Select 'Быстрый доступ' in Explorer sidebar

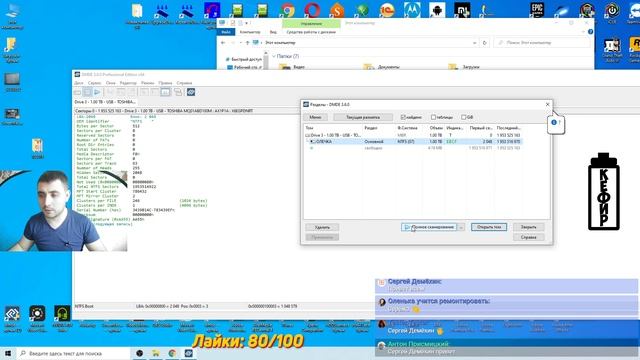click(x=246, y=60)
